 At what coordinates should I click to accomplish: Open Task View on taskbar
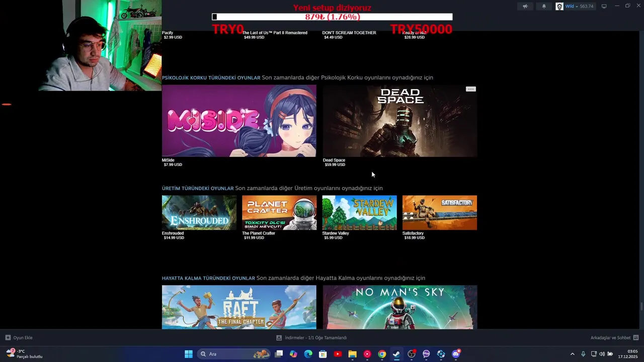click(x=279, y=354)
